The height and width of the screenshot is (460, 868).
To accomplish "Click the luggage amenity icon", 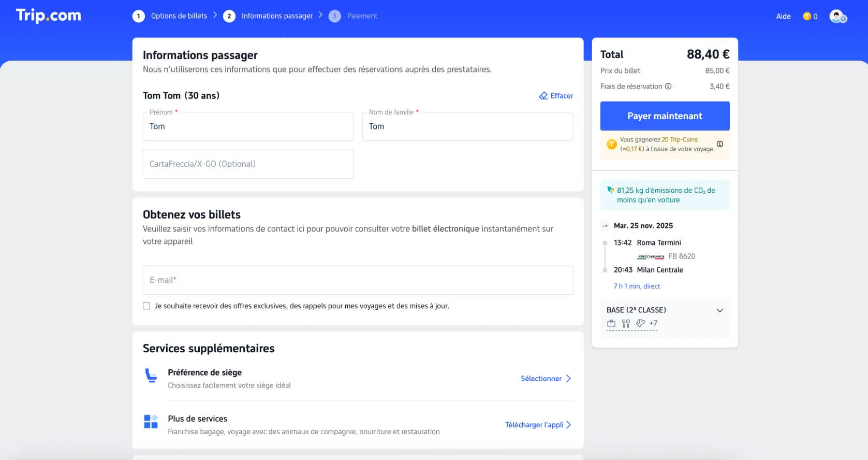I will tap(611, 323).
